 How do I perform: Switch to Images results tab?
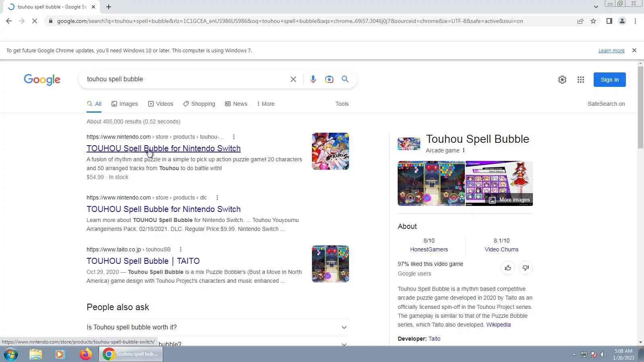(125, 104)
